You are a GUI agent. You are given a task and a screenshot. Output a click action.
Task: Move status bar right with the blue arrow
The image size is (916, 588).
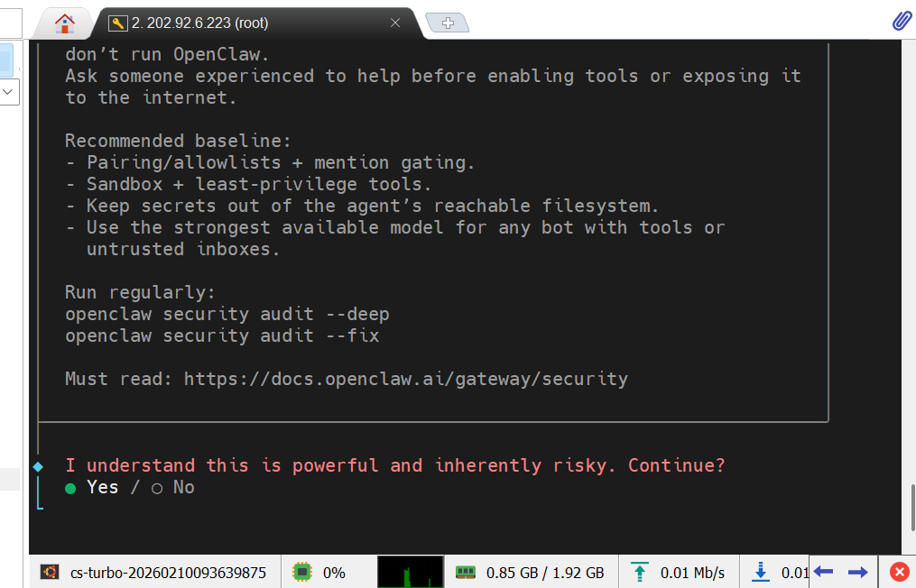point(857,572)
